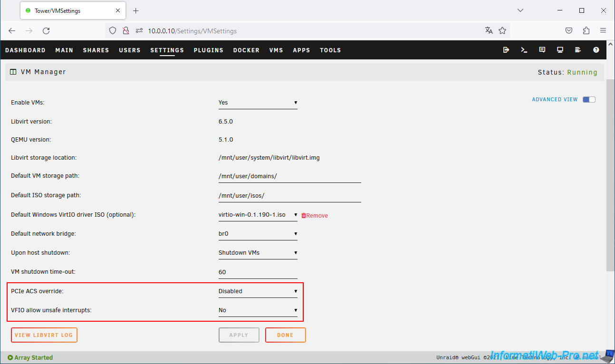Open the feedback icon in header
Screen dimensions: 615x364
542,50
